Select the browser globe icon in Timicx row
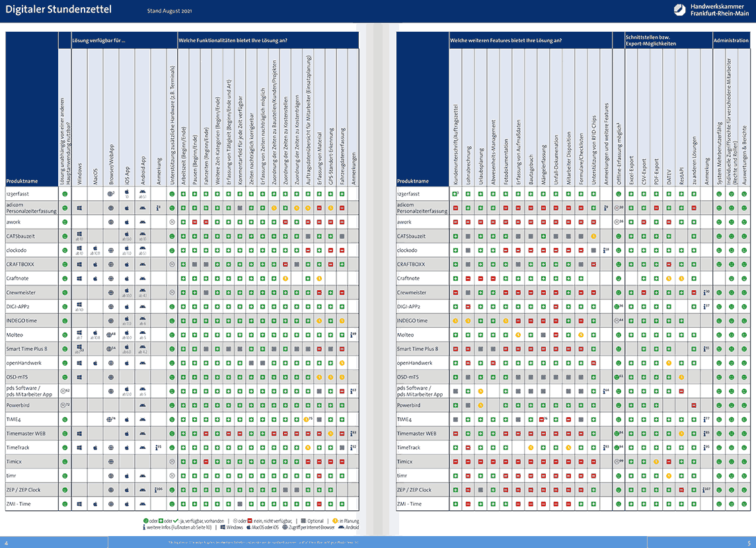This screenshot has width=756, height=548. (111, 461)
